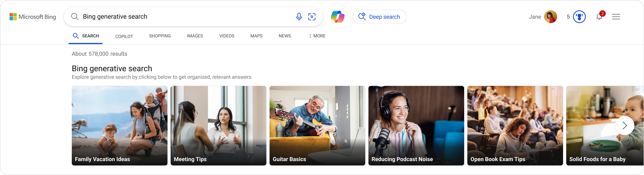This screenshot has width=644, height=175.
Task: Open Solid Foods for a Baby card
Action: (605, 125)
